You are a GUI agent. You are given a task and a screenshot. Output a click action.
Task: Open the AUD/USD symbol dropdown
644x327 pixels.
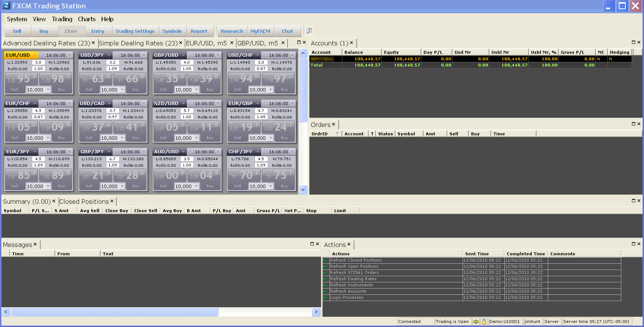pos(183,152)
